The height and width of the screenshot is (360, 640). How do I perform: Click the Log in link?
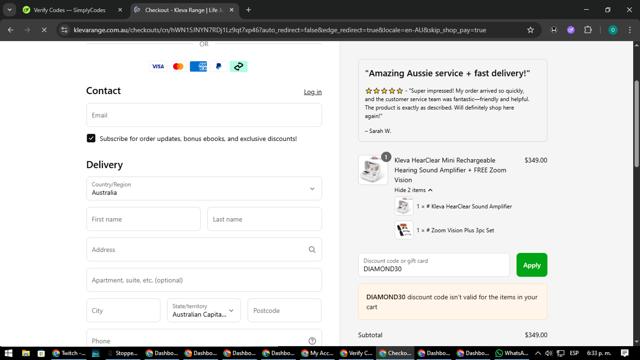(x=313, y=92)
